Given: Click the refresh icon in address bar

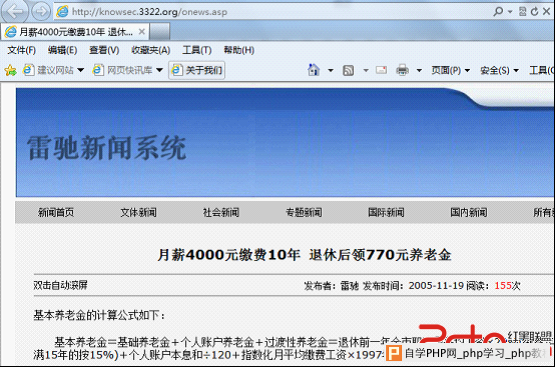Looking at the screenshot, I should [x=534, y=12].
